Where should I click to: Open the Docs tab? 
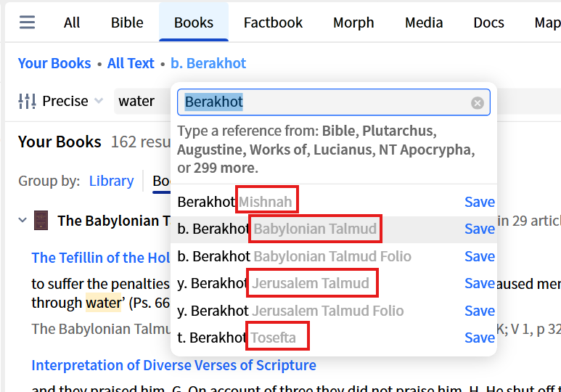click(488, 23)
